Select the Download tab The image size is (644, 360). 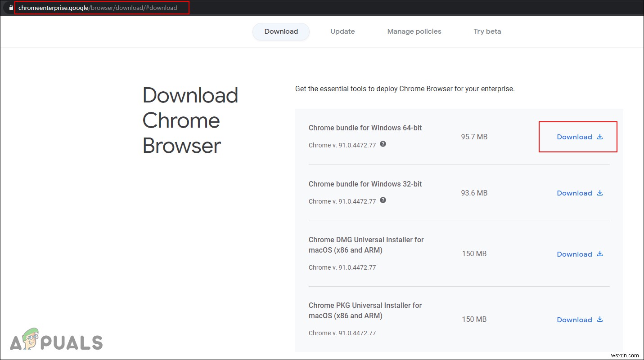[281, 31]
